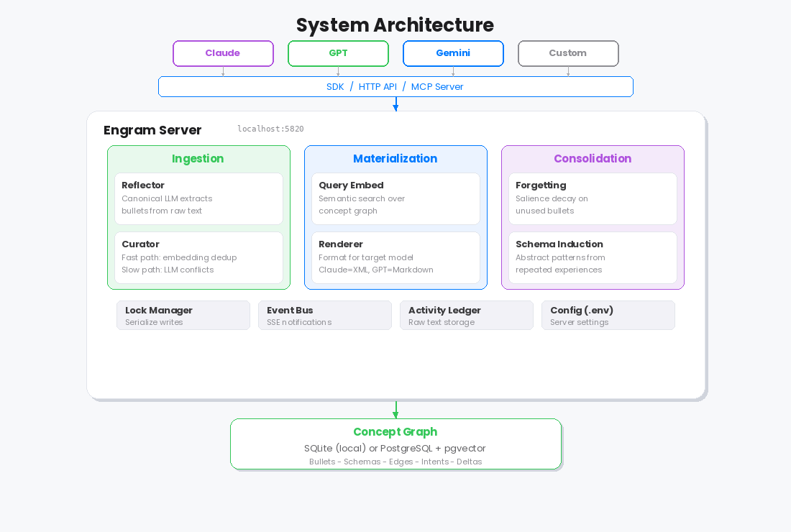Image resolution: width=791 pixels, height=532 pixels.
Task: Click the Event Bus box
Action: click(325, 315)
